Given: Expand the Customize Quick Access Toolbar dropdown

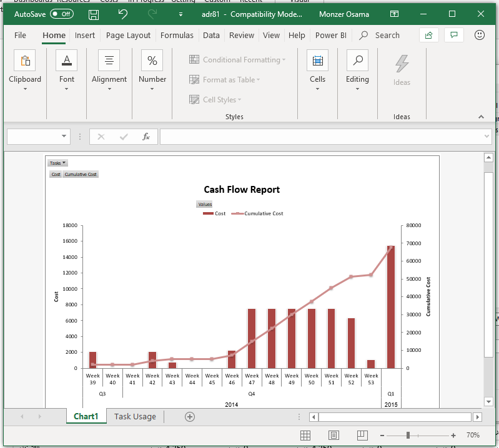Looking at the screenshot, I should tap(181, 14).
